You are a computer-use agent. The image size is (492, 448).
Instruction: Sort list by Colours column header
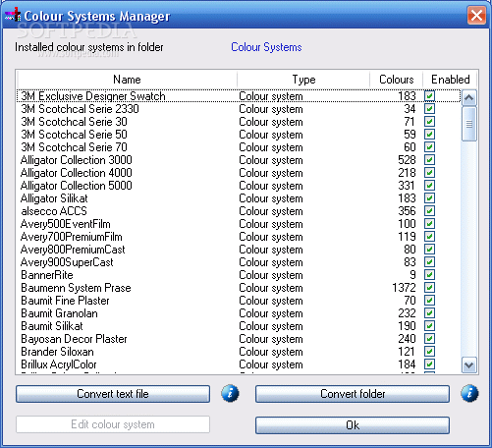click(396, 80)
